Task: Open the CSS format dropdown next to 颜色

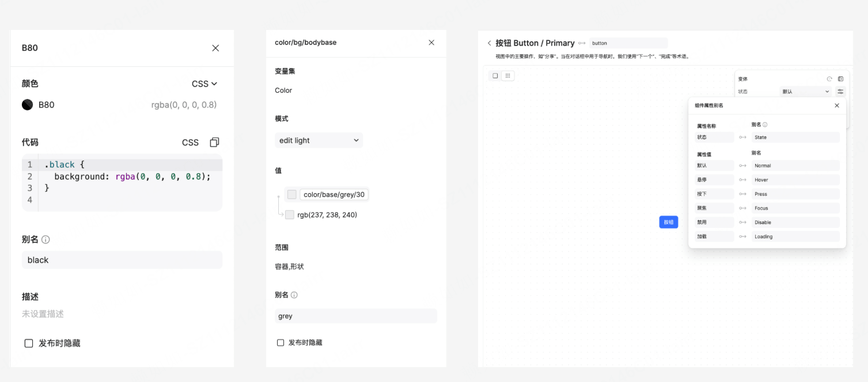Action: (204, 84)
